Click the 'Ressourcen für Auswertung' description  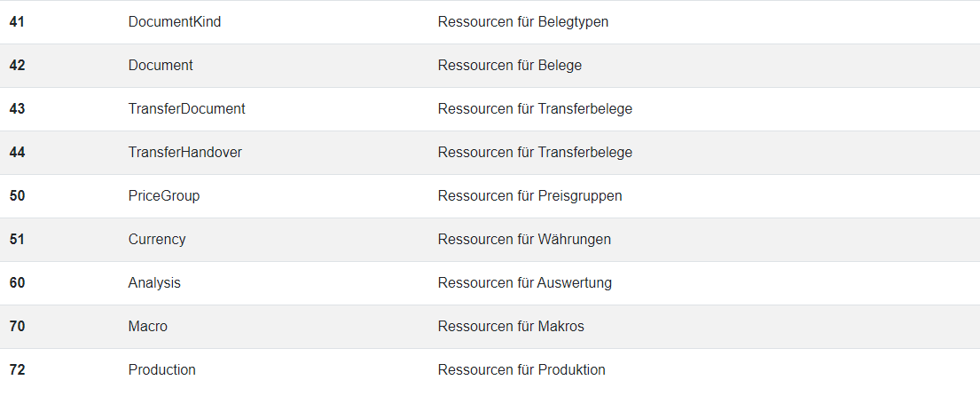coord(525,283)
